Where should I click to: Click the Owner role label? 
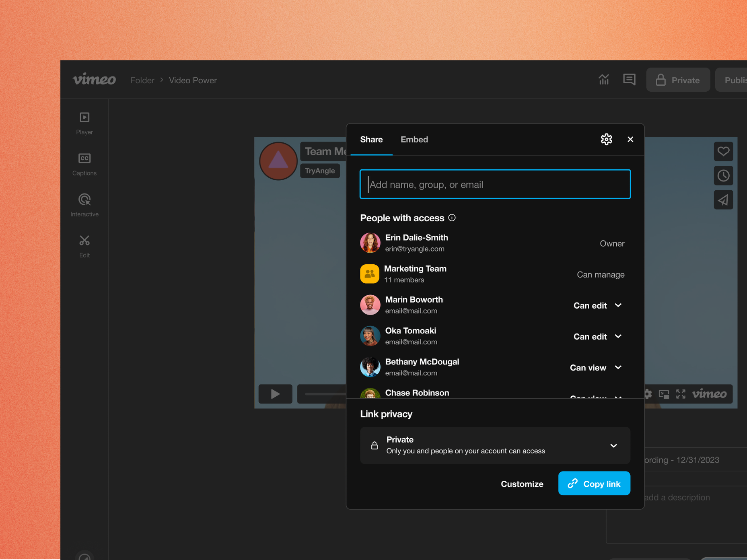pyautogui.click(x=612, y=243)
